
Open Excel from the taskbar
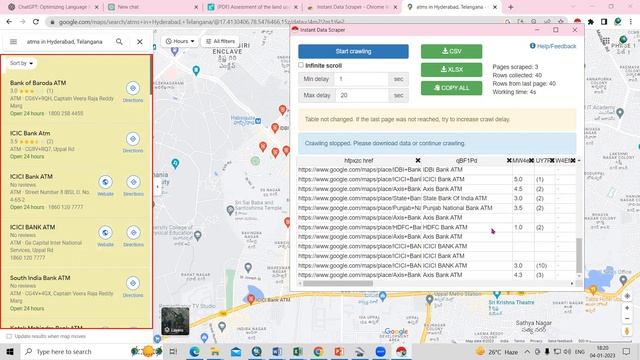coord(298,351)
